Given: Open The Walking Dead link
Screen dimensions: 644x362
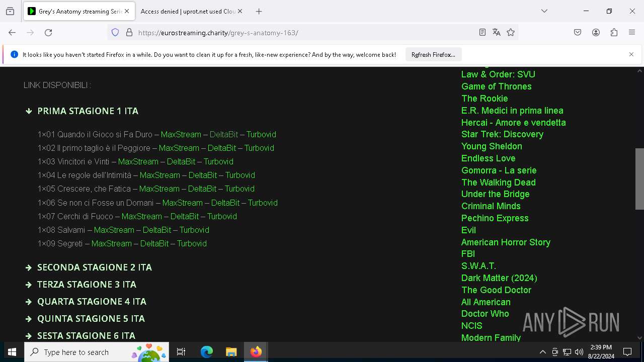Looking at the screenshot, I should coord(498,183).
